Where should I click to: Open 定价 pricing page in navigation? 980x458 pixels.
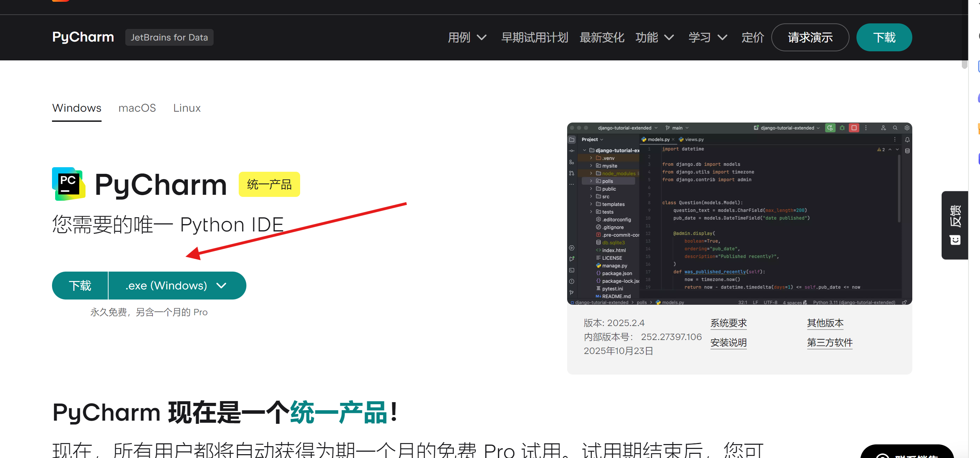[752, 37]
